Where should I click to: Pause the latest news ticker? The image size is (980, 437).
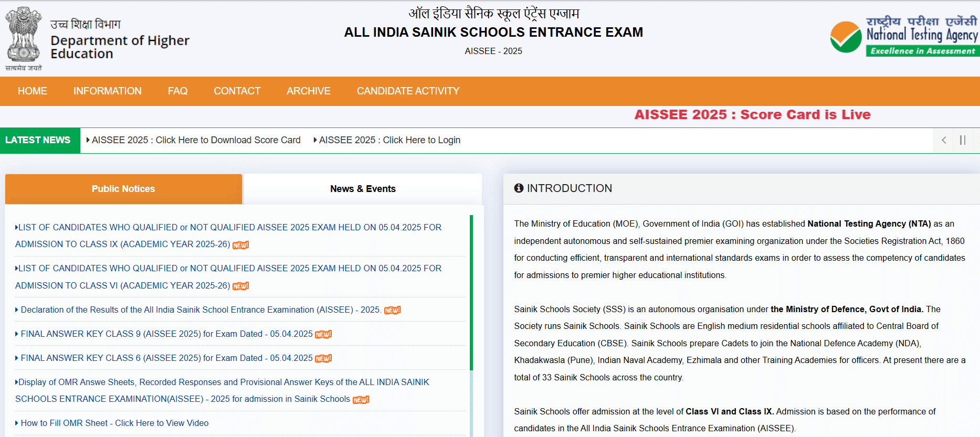point(962,140)
